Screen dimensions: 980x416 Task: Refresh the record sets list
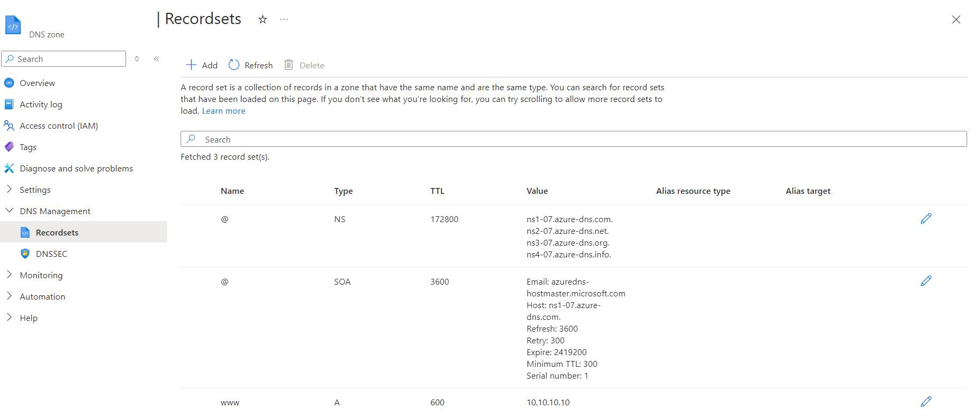click(251, 65)
